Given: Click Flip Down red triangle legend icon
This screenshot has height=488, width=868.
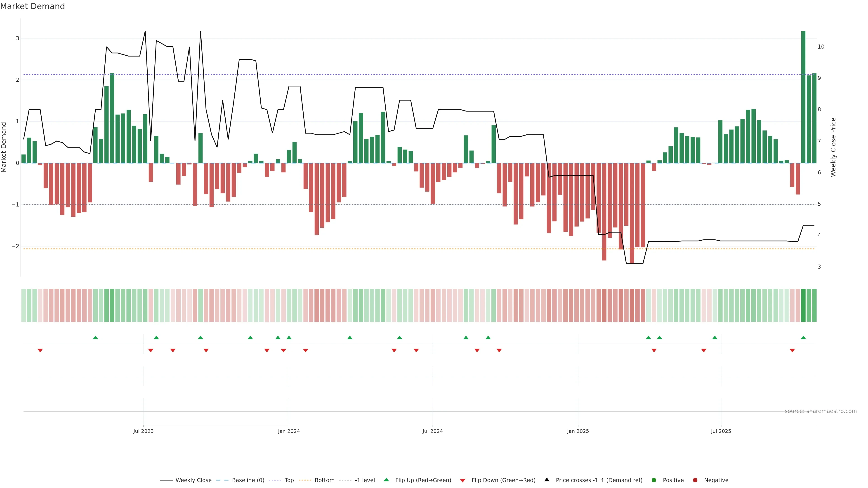Looking at the screenshot, I should point(463,481).
